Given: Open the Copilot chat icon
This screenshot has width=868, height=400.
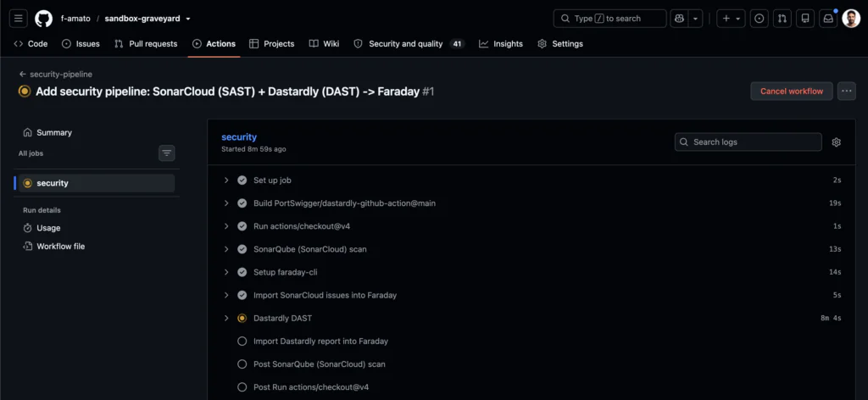Looking at the screenshot, I should [x=679, y=19].
